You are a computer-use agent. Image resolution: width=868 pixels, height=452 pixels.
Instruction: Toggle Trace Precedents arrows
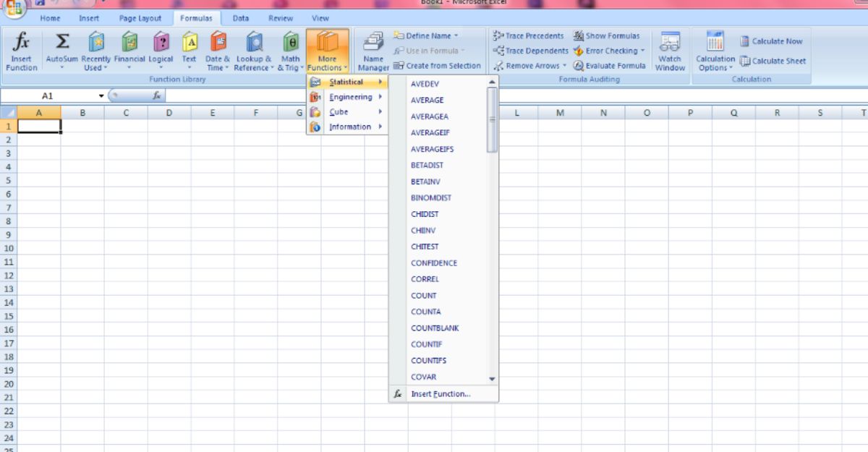click(533, 35)
